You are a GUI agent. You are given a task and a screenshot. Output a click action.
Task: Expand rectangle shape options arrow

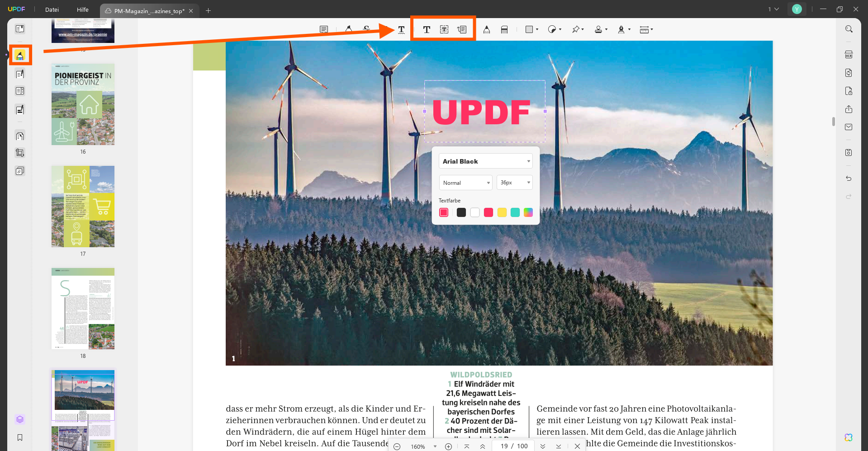click(537, 30)
